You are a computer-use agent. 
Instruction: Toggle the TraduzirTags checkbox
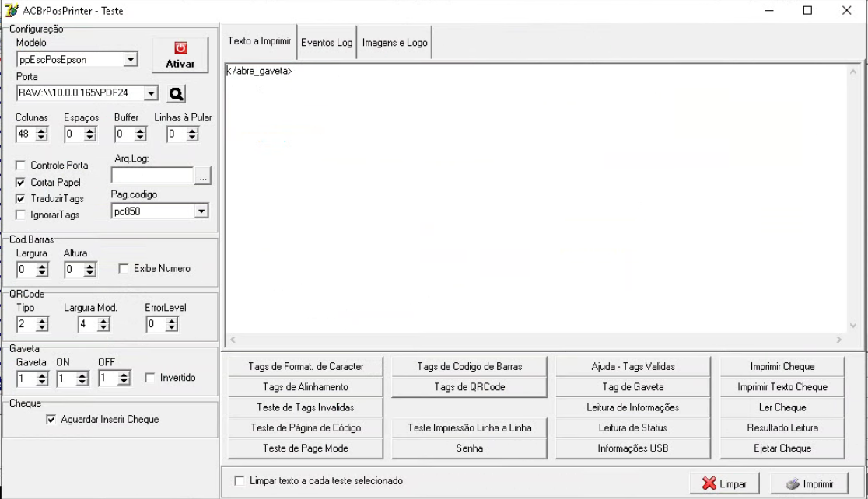[x=20, y=198]
